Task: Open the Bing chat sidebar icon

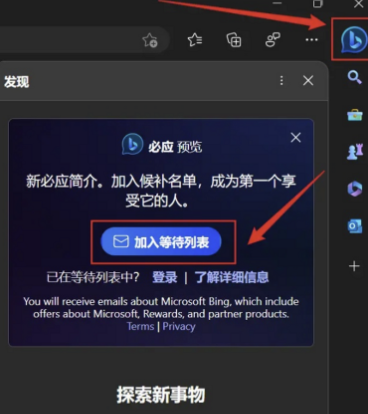Action: pyautogui.click(x=354, y=40)
